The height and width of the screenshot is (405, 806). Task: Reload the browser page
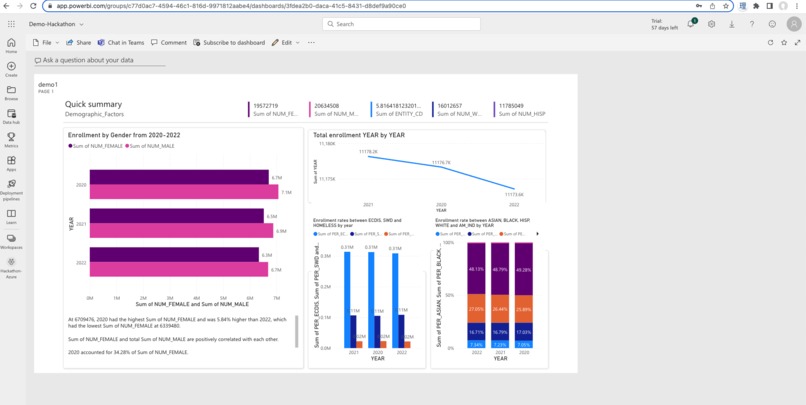33,6
